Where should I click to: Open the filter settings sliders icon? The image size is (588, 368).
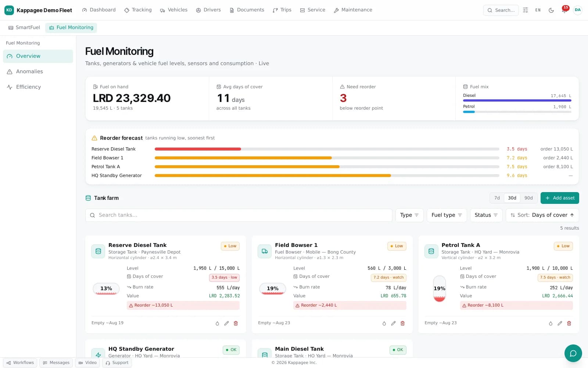tap(526, 10)
